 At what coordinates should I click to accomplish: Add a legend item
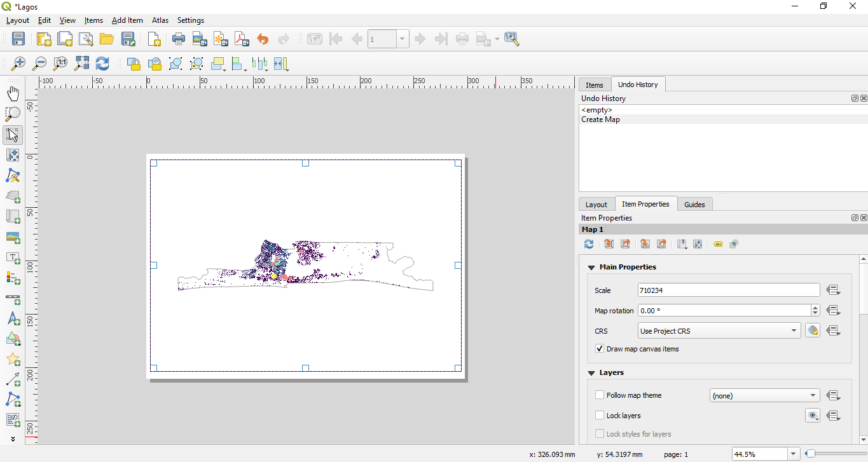tap(13, 278)
